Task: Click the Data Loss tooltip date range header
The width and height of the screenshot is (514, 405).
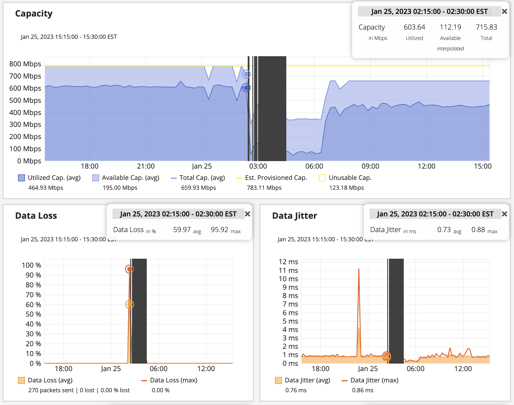Action: tap(178, 214)
